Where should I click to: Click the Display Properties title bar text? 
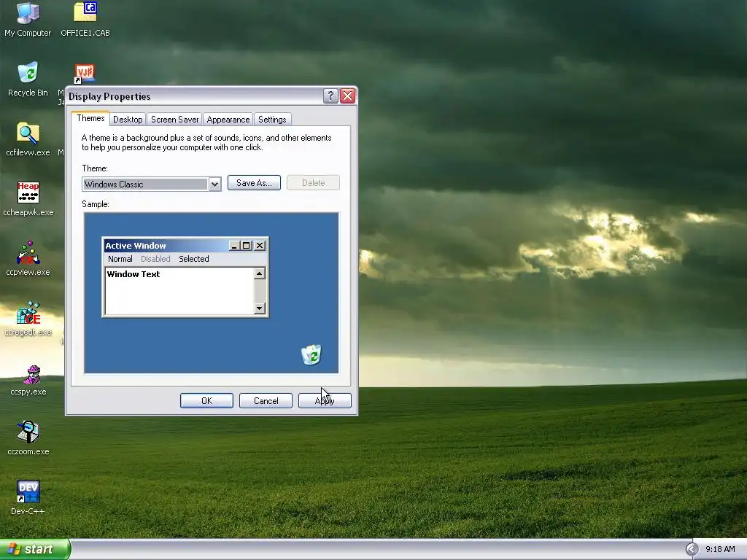pos(109,96)
